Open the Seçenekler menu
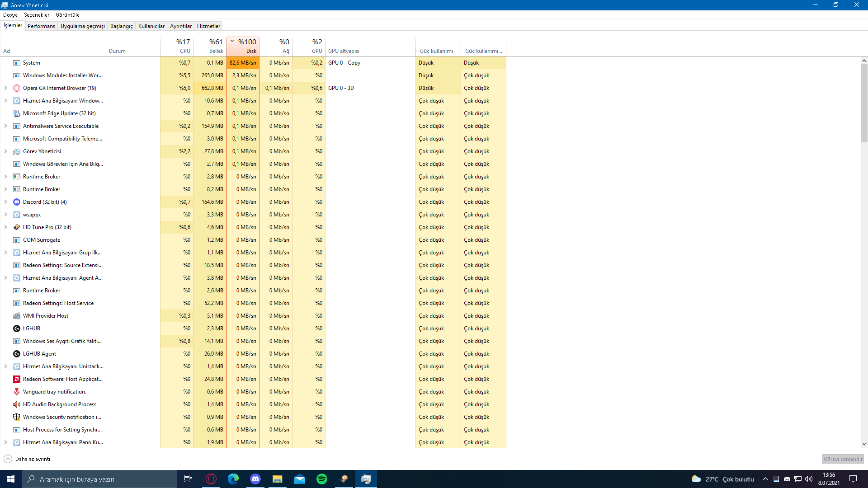Image resolution: width=868 pixels, height=488 pixels. click(37, 15)
